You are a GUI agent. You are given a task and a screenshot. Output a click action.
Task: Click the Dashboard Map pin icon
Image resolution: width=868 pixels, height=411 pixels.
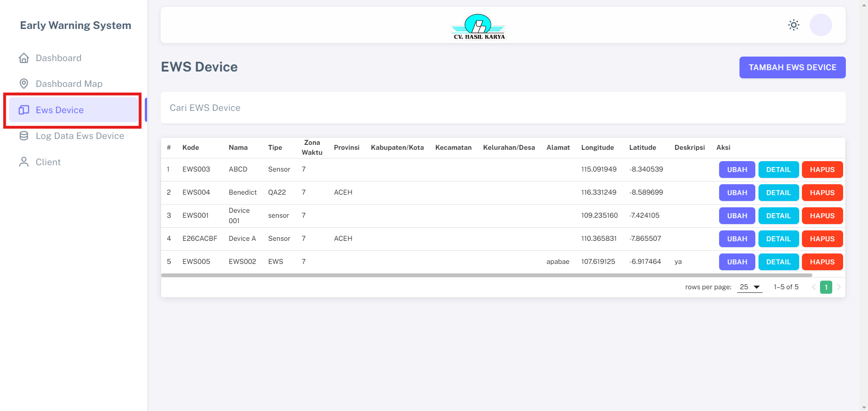(x=24, y=84)
